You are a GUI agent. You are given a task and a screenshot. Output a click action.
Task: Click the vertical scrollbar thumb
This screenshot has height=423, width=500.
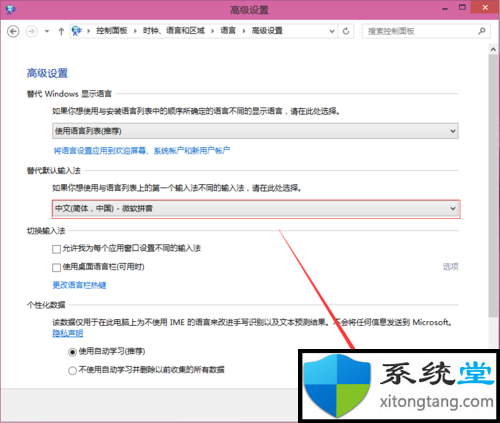coord(493,186)
